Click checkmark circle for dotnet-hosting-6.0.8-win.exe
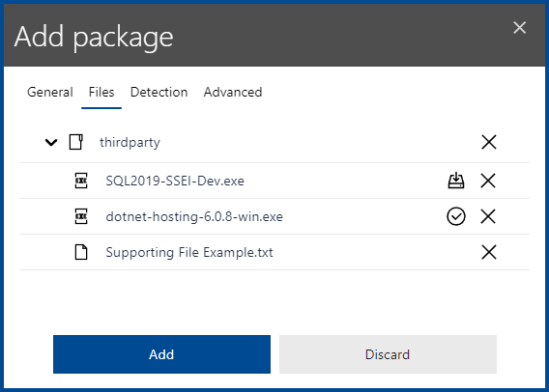Image resolution: width=549 pixels, height=392 pixels. [456, 216]
